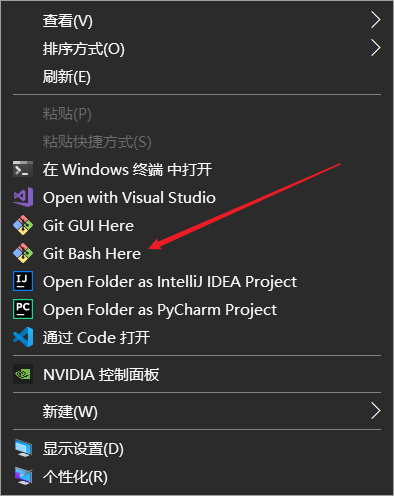Image resolution: width=394 pixels, height=496 pixels.
Task: Click the PyCharm PC icon
Action: coord(23,309)
